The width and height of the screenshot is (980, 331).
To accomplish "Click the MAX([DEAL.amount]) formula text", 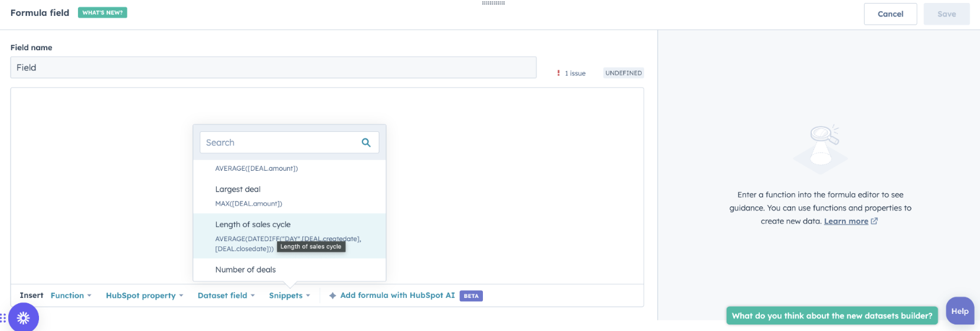I will point(249,204).
